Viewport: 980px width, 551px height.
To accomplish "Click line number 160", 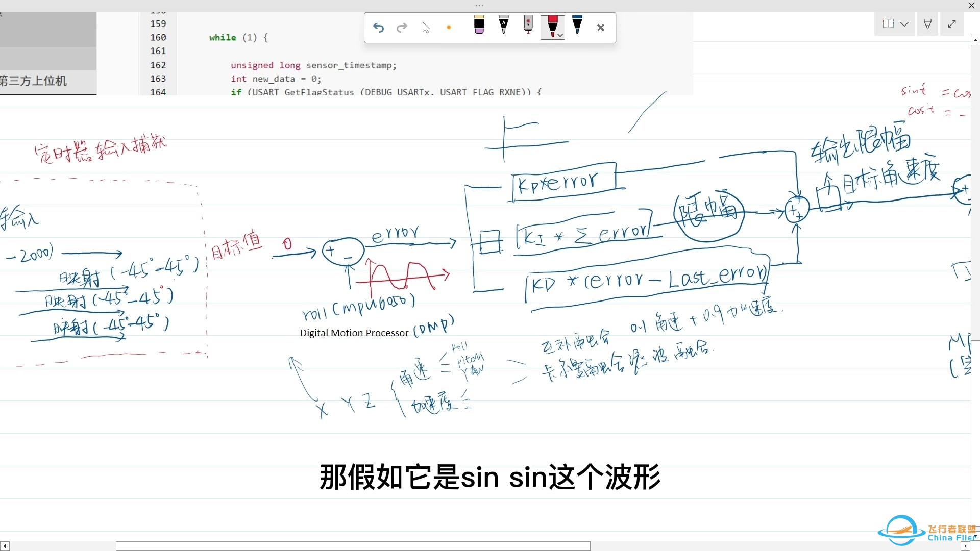I will [x=158, y=37].
